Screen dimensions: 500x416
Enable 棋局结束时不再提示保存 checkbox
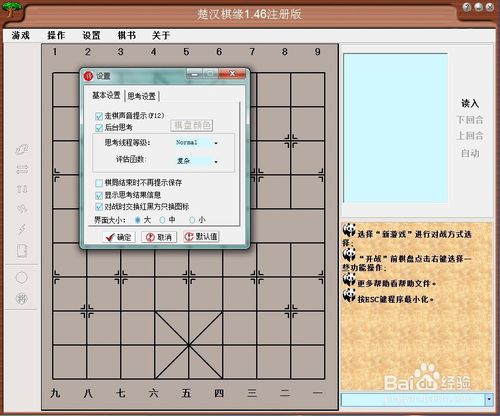(99, 183)
